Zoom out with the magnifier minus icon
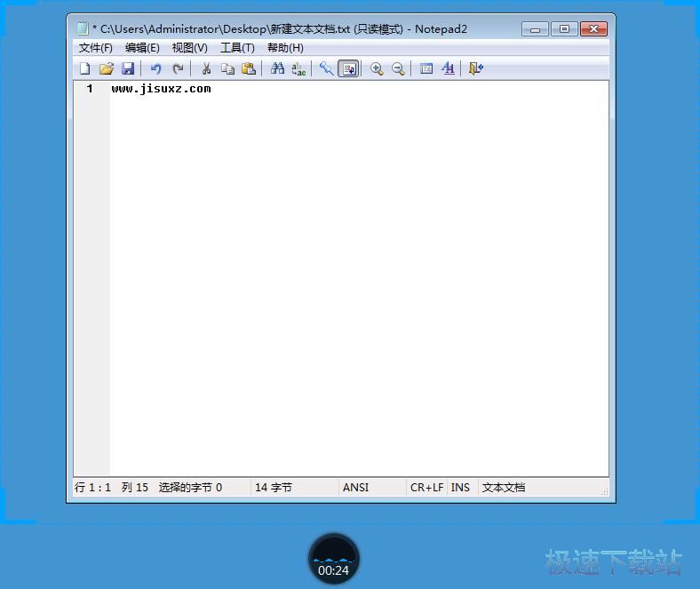This screenshot has width=700, height=589. 398,68
